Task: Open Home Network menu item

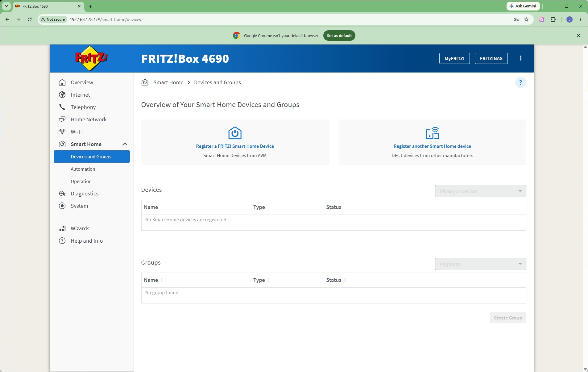Action: [89, 119]
